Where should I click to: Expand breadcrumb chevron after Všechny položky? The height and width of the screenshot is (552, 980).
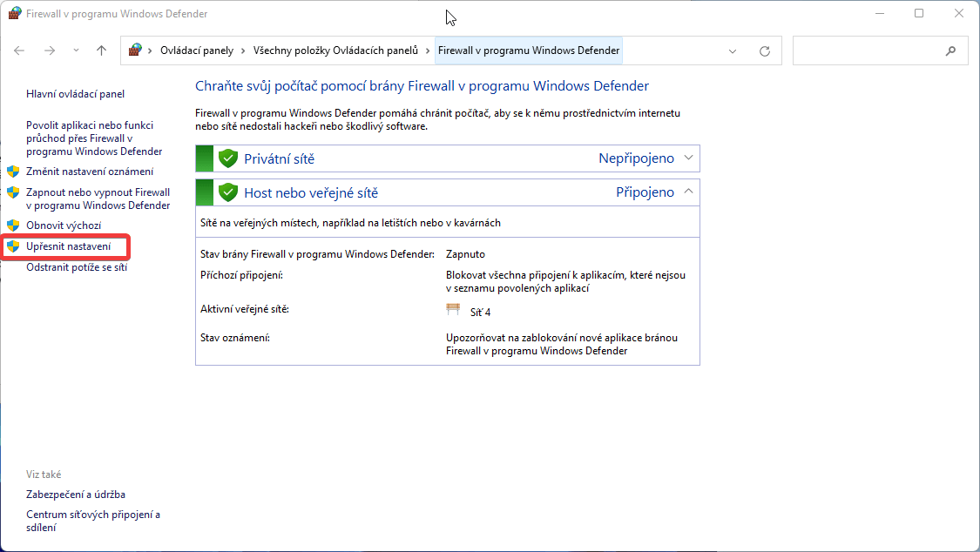click(428, 50)
